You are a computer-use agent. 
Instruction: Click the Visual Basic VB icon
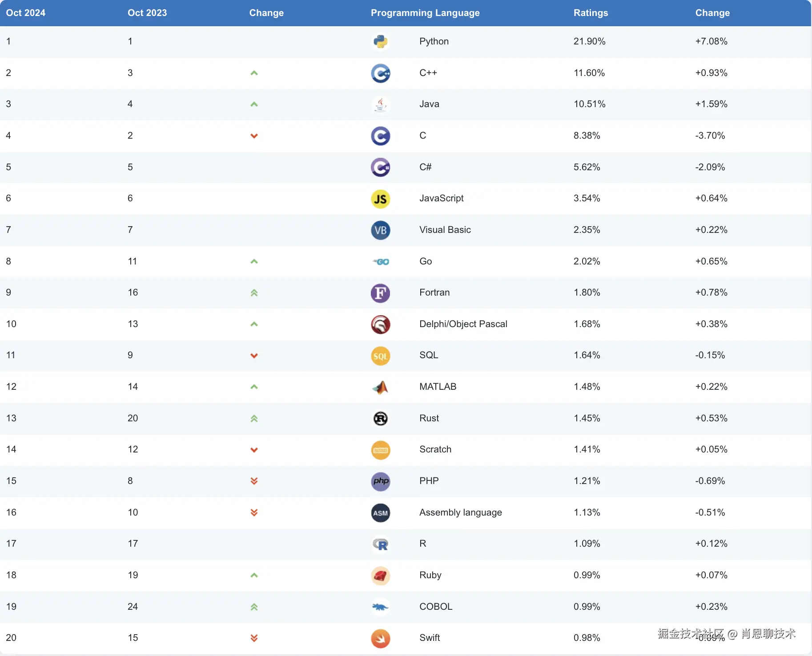(x=380, y=230)
